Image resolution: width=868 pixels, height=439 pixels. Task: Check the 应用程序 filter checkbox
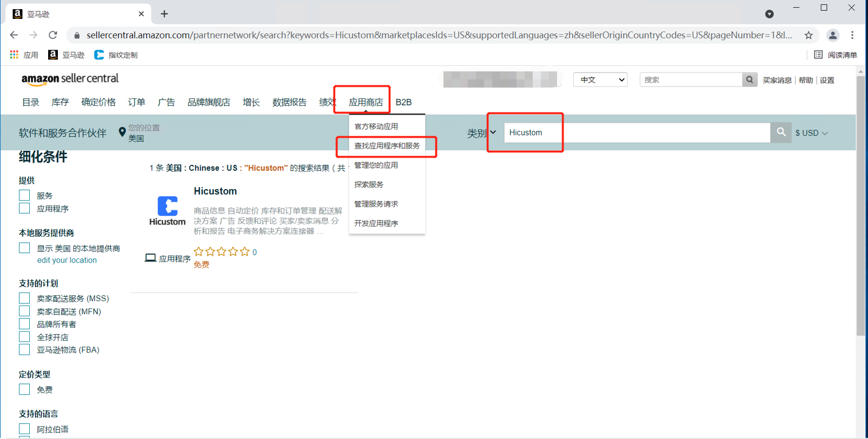[24, 208]
